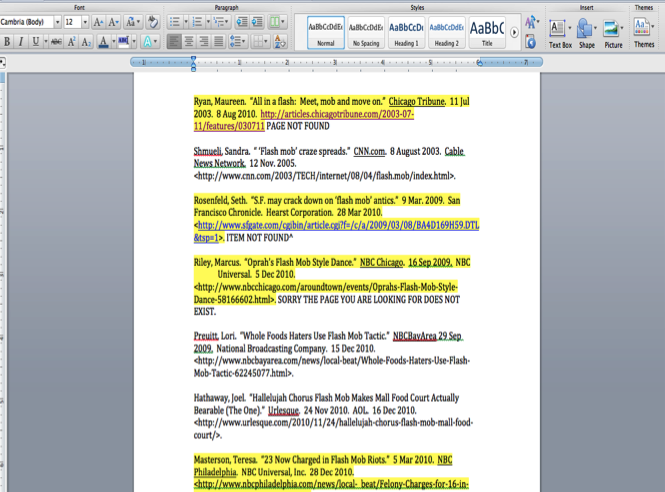The image size is (665, 492).
Task: Select Center Text alignment
Action: 189,42
